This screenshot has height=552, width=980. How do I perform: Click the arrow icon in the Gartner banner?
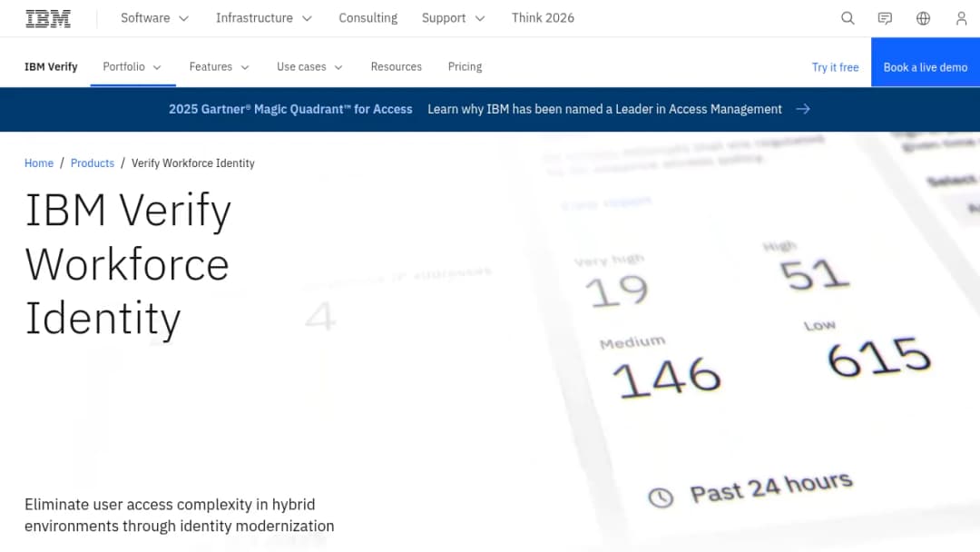(x=803, y=109)
